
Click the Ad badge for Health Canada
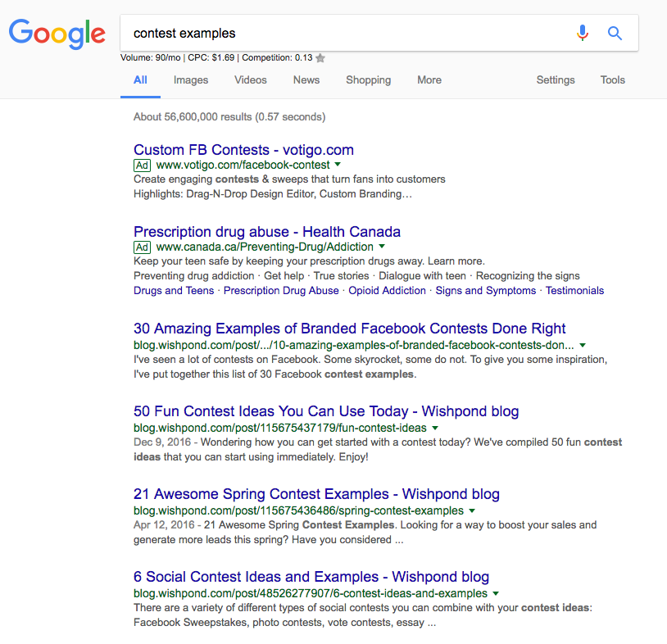coord(142,247)
